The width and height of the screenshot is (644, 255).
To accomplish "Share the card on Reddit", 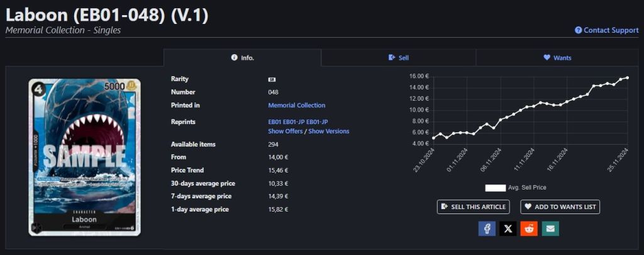I will pos(529,228).
